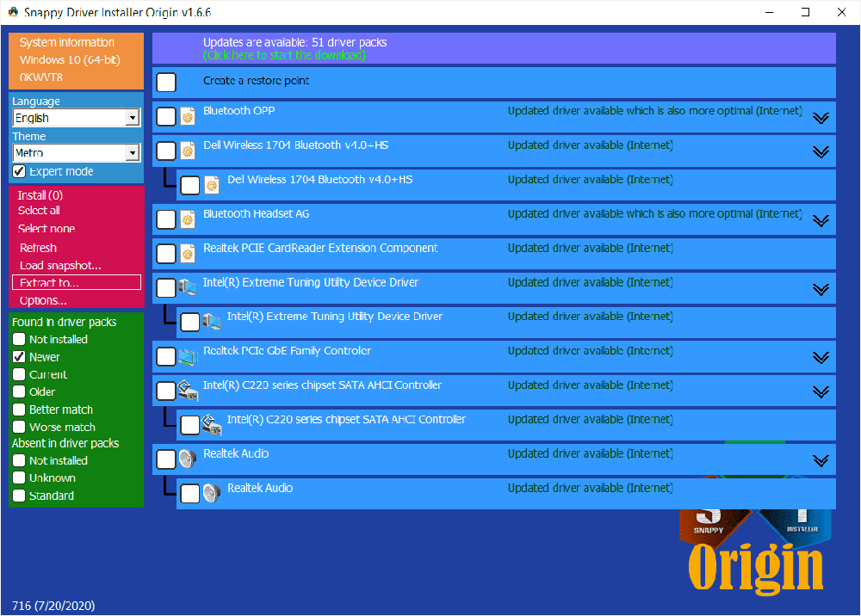The width and height of the screenshot is (861, 616).
Task: Expand the Realtek PCIe GbE Family Controller chevron
Action: click(x=821, y=358)
